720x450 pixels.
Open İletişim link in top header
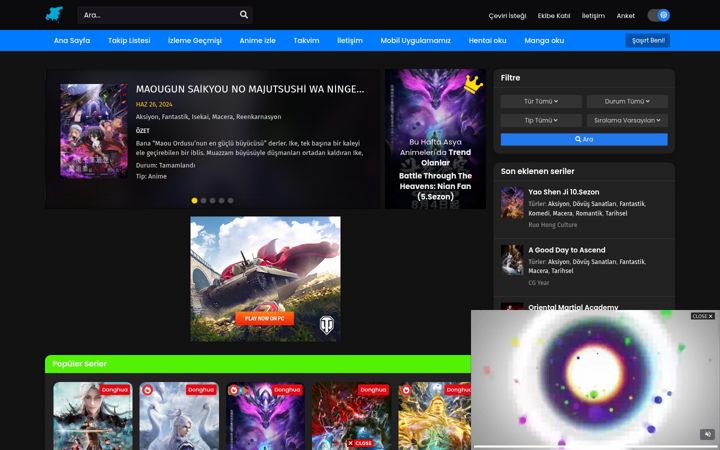point(593,16)
